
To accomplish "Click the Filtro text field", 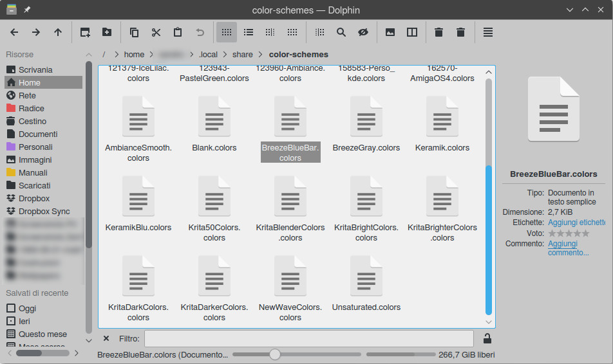I will click(x=309, y=339).
